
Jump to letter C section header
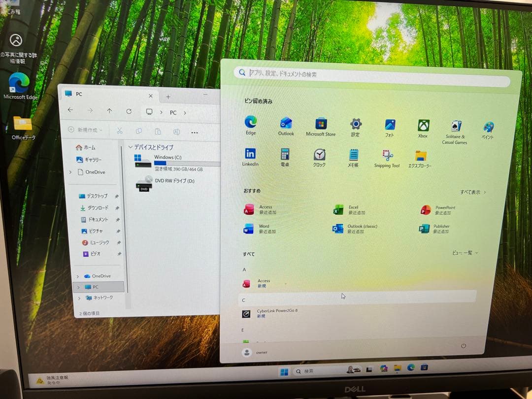point(244,300)
